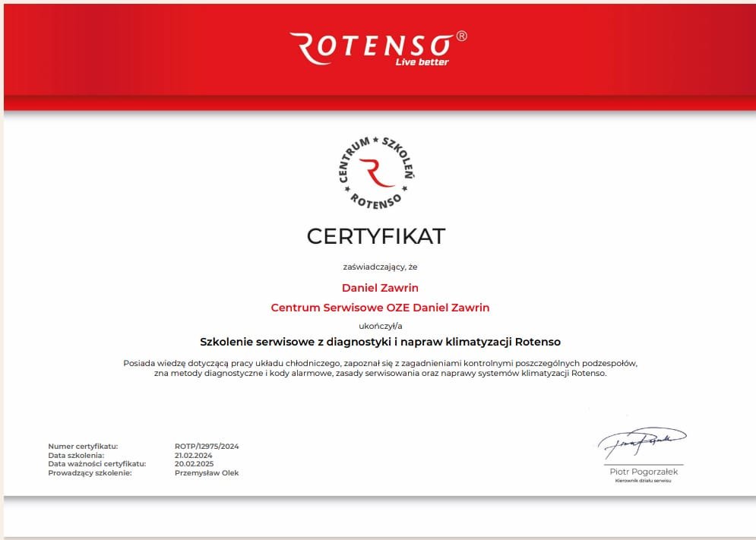Image resolution: width=756 pixels, height=540 pixels.
Task: Click the registered trademark symbol beside ROTENSO
Action: 461,36
